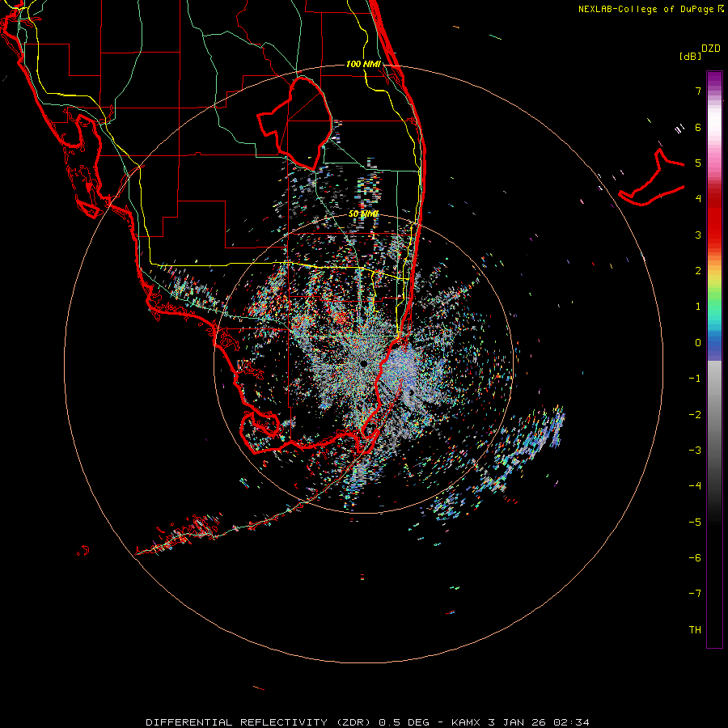The image size is (728, 728).
Task: Click the positive "6" scale value
Action: (698, 127)
